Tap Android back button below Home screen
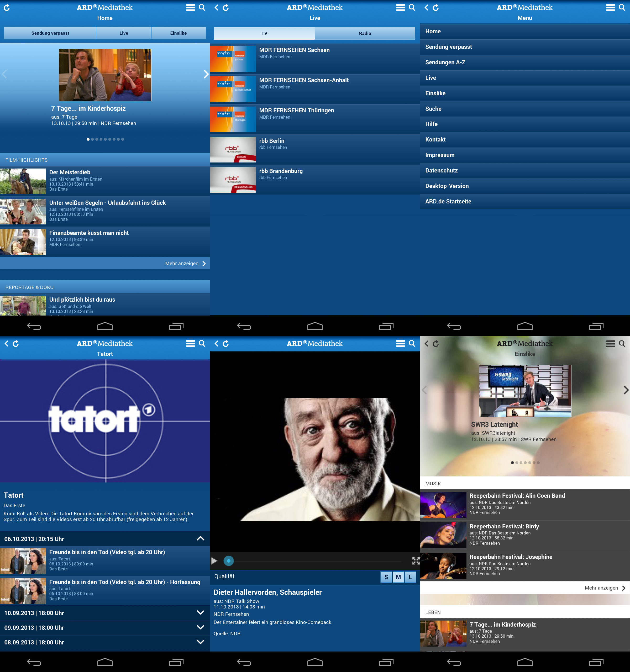The width and height of the screenshot is (630, 672). pos(34,326)
